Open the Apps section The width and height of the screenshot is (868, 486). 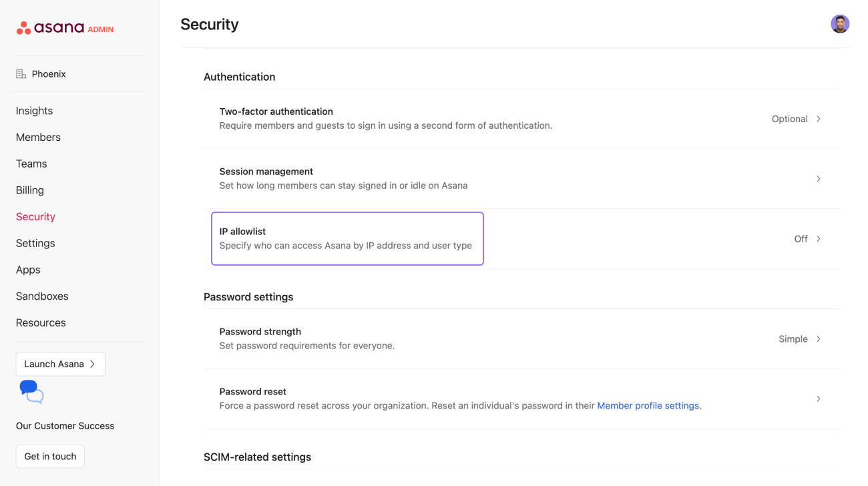click(x=28, y=269)
